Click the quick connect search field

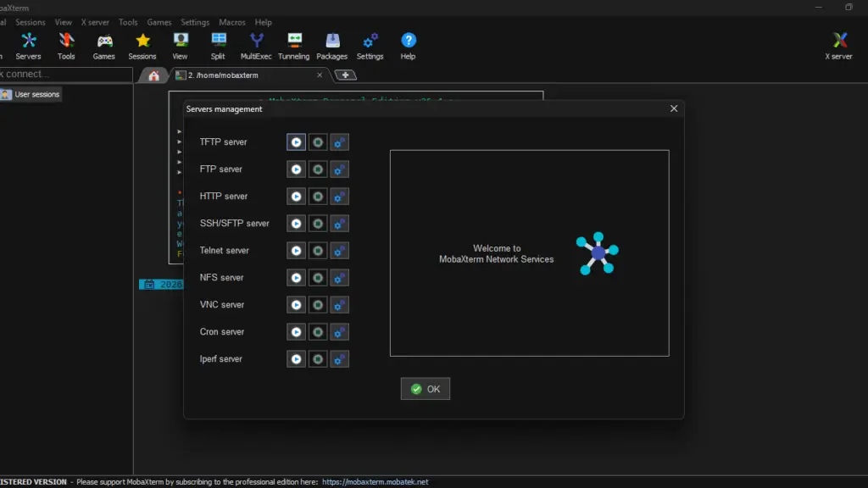(65, 75)
